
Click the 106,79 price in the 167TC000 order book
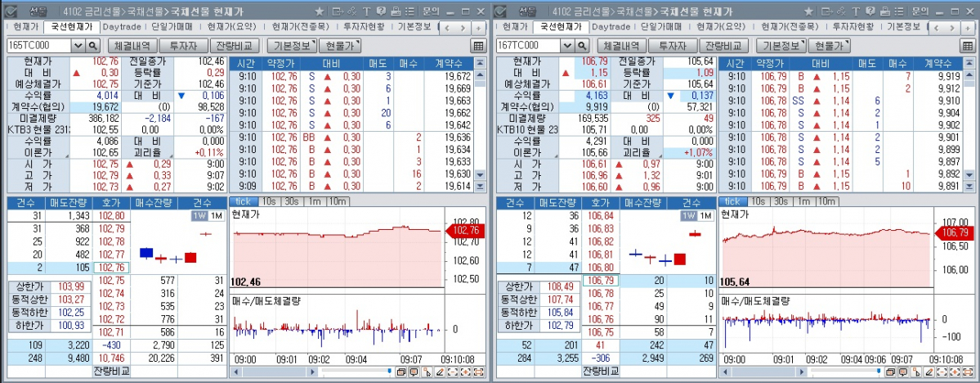pyautogui.click(x=601, y=281)
